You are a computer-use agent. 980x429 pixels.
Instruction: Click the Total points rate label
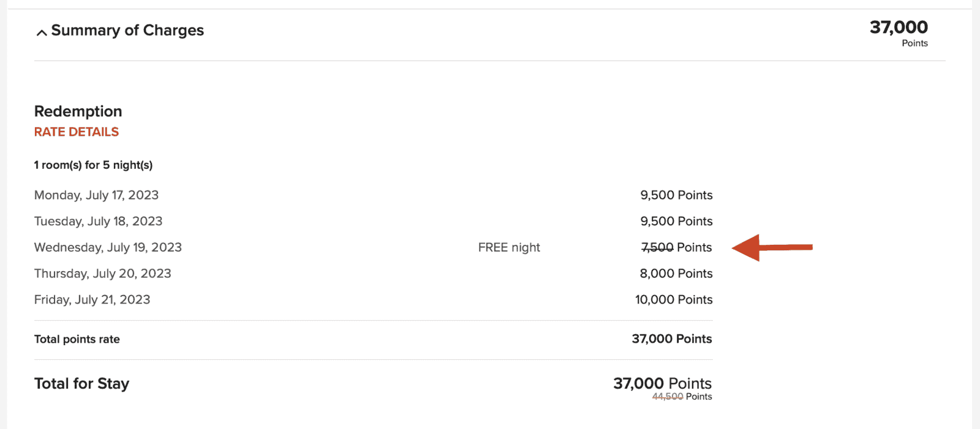(77, 340)
